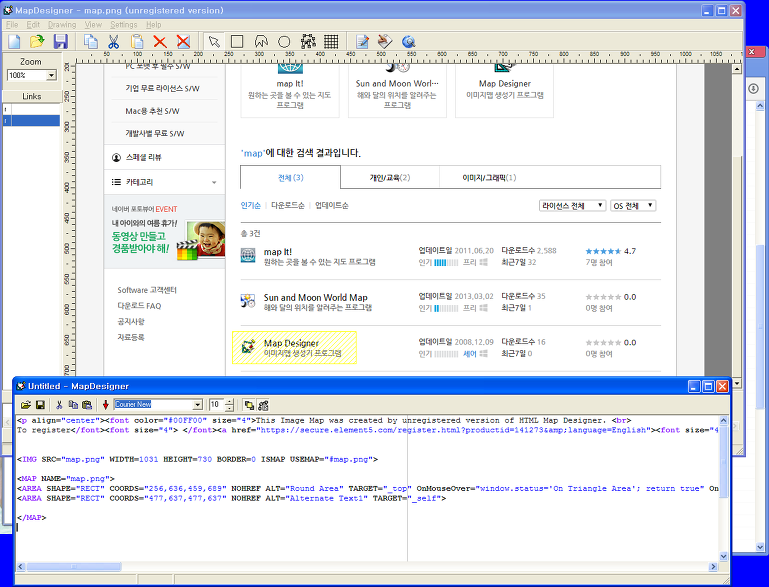Select the first row in Links list
This screenshot has width=769, height=587.
click(x=32, y=109)
